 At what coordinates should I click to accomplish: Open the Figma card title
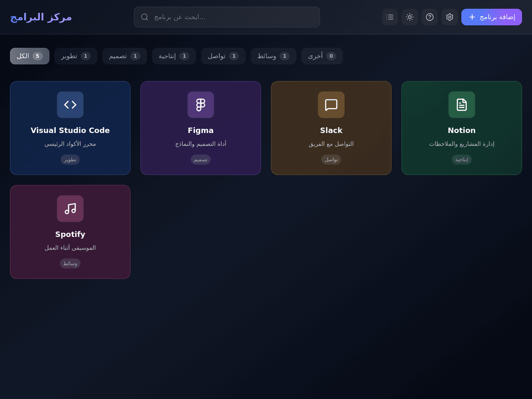[x=201, y=131]
